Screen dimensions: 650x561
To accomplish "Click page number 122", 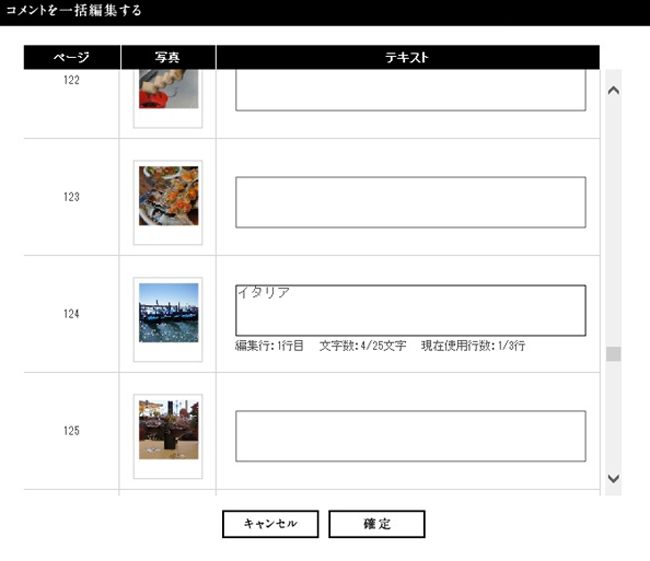I will (71, 80).
